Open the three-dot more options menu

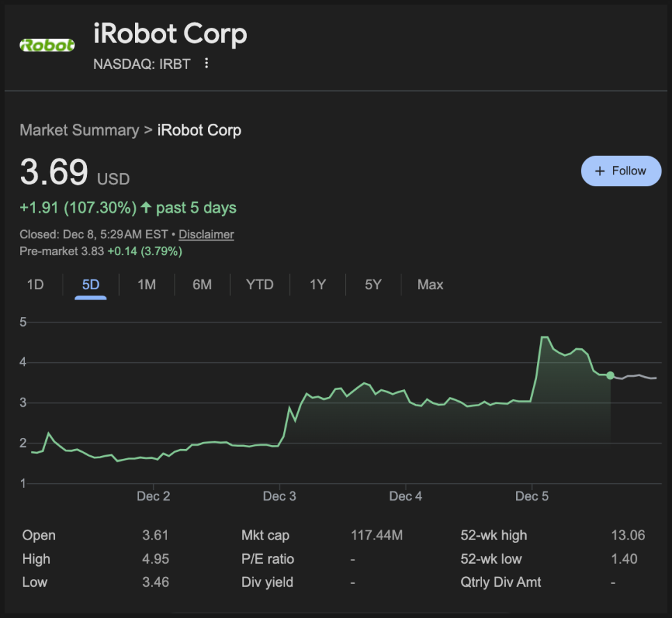[206, 64]
